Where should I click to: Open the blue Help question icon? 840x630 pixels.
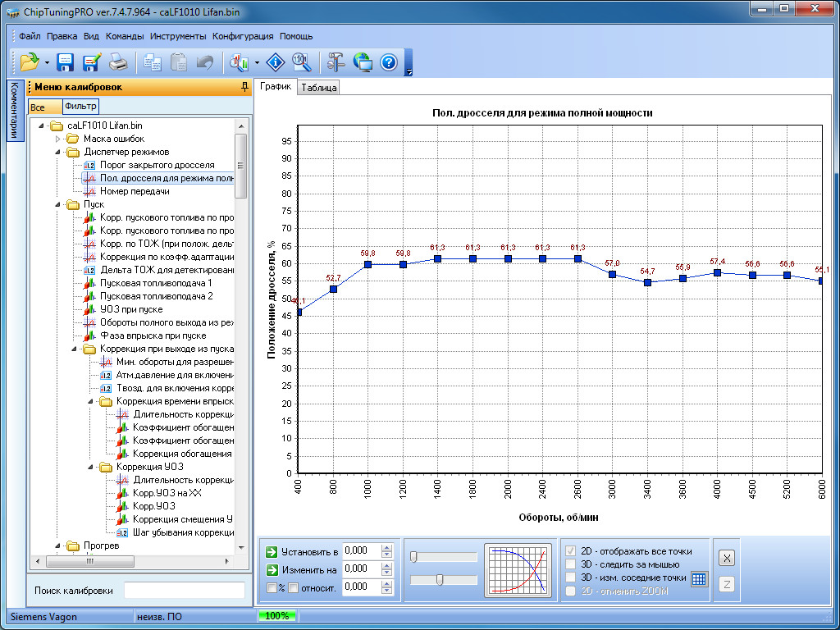[x=389, y=62]
